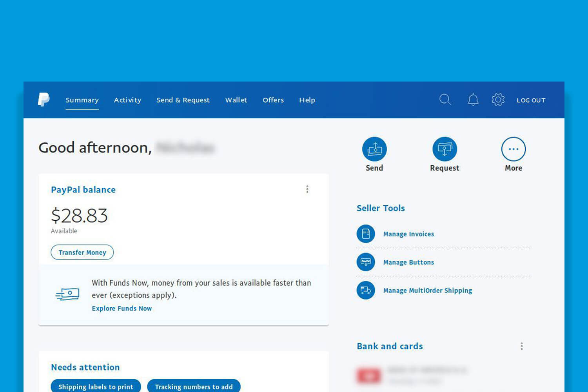This screenshot has width=588, height=392.
Task: Open the Wallet tab
Action: coord(236,100)
